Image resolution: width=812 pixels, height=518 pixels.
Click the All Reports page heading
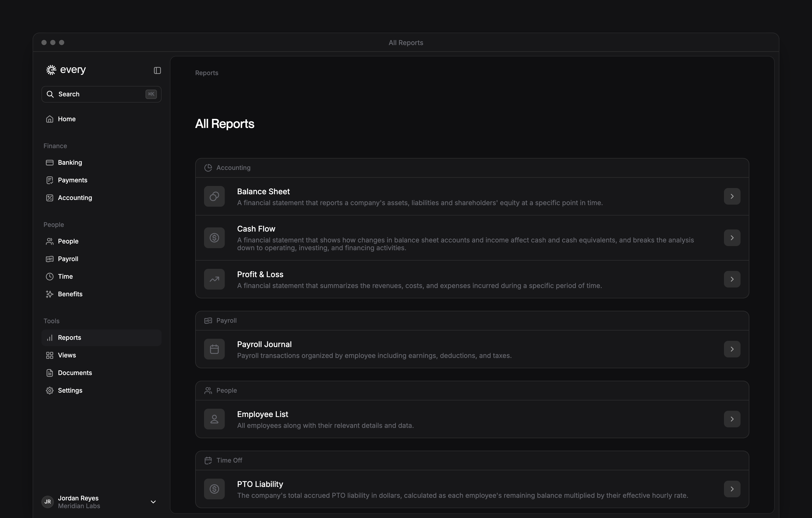(x=224, y=124)
